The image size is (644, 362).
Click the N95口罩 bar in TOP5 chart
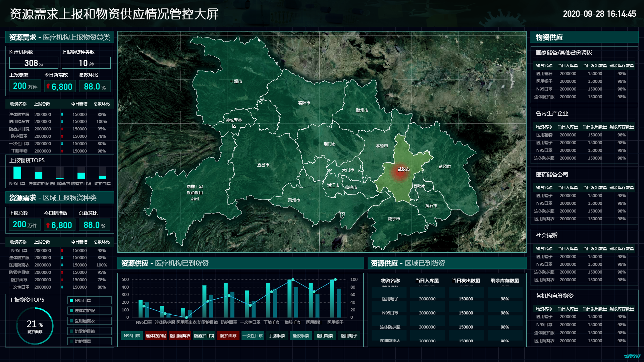click(17, 173)
